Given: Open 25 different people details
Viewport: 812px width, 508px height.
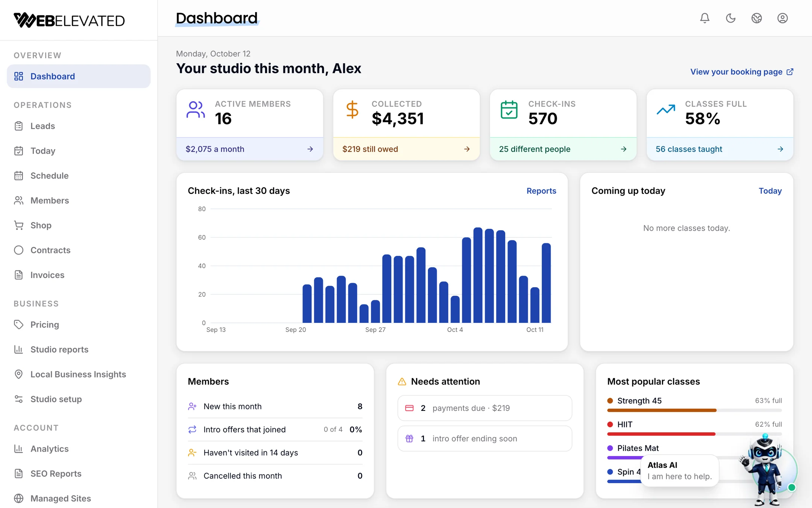Looking at the screenshot, I should click(563, 149).
